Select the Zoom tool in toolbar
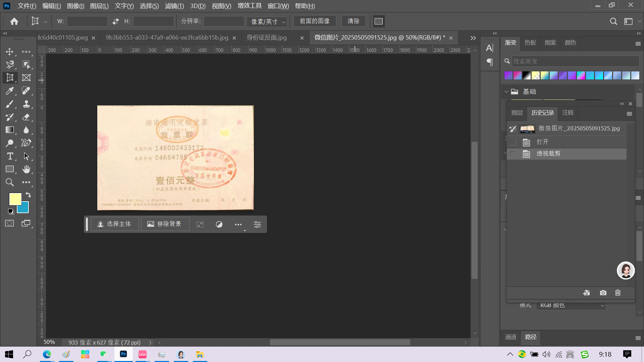This screenshot has width=644, height=362. [x=9, y=182]
